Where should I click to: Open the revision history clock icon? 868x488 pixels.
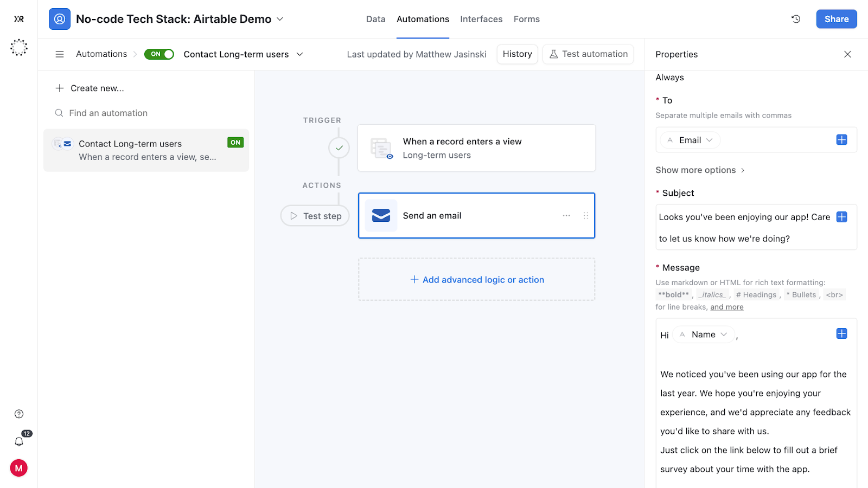(x=796, y=19)
